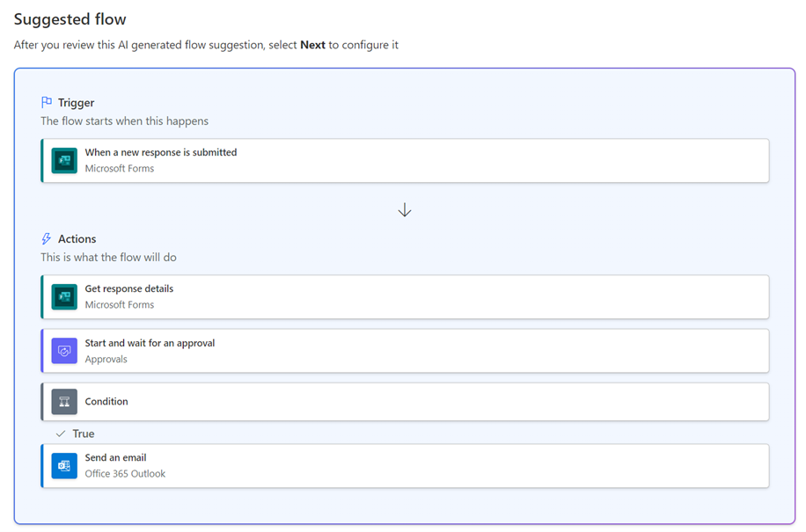806x532 pixels.
Task: Click the Office 365 Outlook icon
Action: (x=64, y=465)
